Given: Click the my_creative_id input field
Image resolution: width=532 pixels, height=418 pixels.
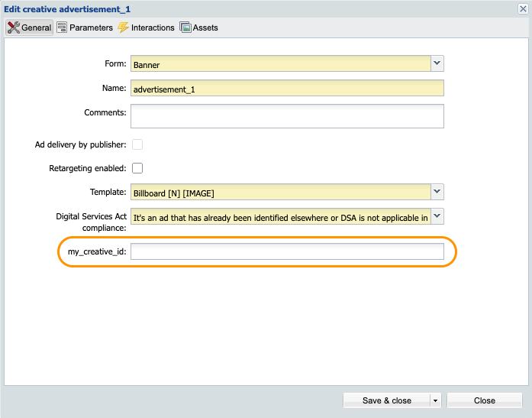Looking at the screenshot, I should 287,251.
